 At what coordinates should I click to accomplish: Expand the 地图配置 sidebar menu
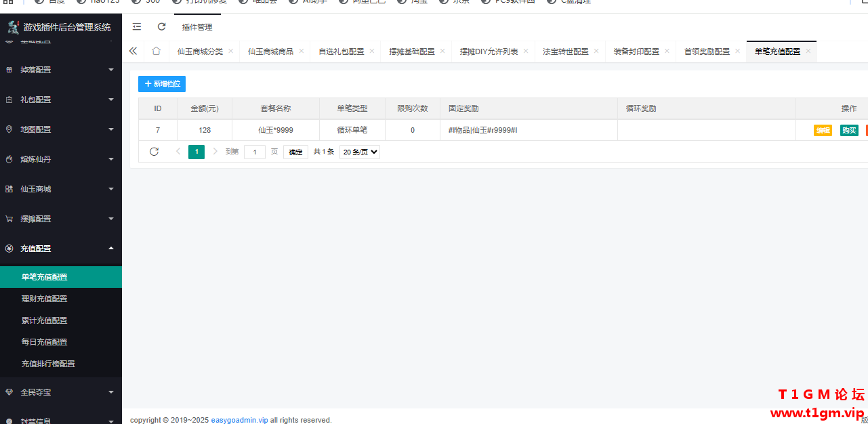tap(111, 129)
